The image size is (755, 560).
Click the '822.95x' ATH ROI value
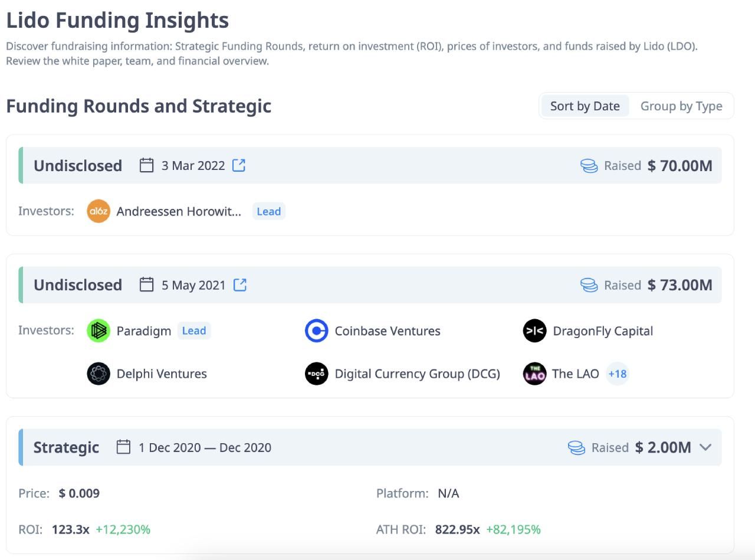[458, 529]
